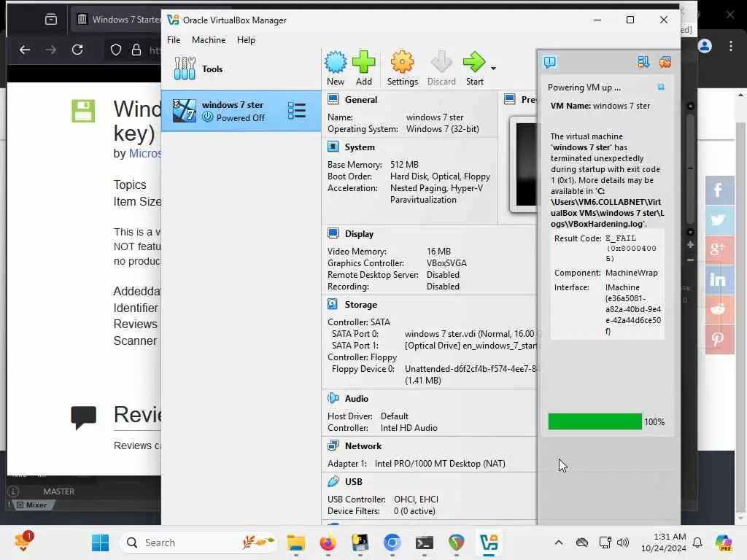
Task: Click the USB section header icon
Action: 333,481
